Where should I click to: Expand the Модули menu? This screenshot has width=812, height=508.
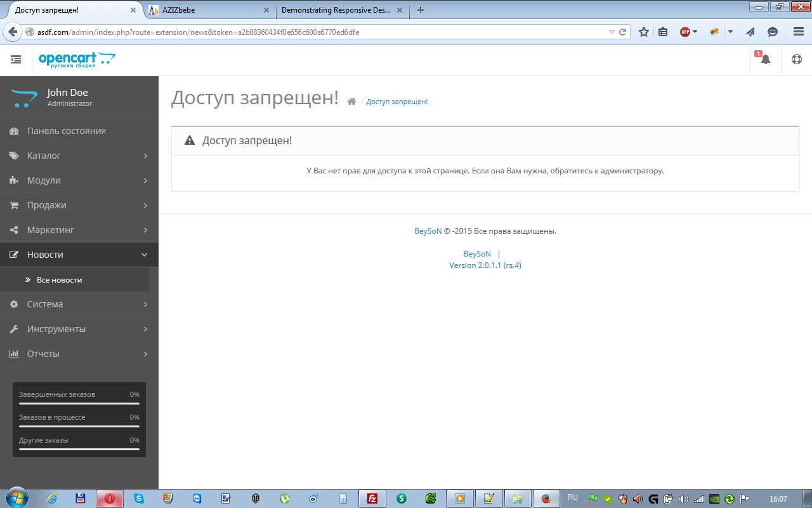tap(79, 180)
